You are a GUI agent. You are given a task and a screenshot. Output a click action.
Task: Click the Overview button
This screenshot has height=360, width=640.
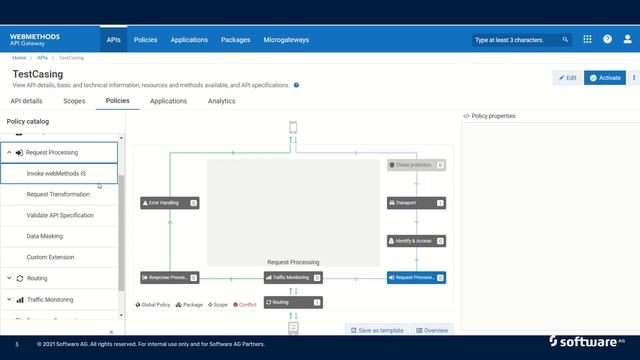click(432, 330)
